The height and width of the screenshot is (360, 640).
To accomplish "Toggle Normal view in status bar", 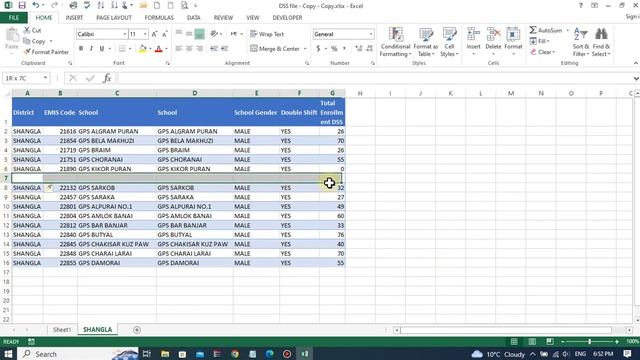I will tap(514, 341).
